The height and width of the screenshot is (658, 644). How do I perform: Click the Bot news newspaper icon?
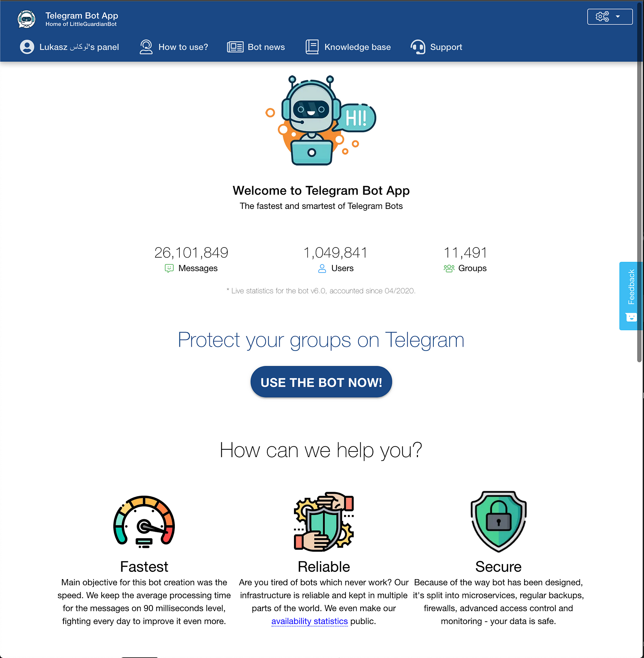(x=235, y=47)
